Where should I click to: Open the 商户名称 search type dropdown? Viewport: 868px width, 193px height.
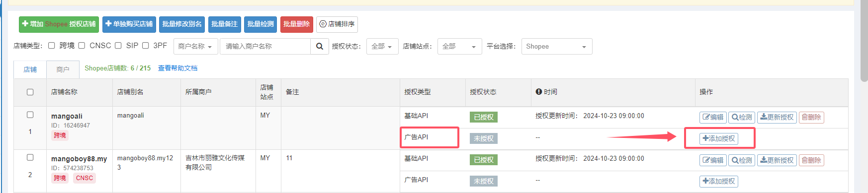(x=195, y=46)
